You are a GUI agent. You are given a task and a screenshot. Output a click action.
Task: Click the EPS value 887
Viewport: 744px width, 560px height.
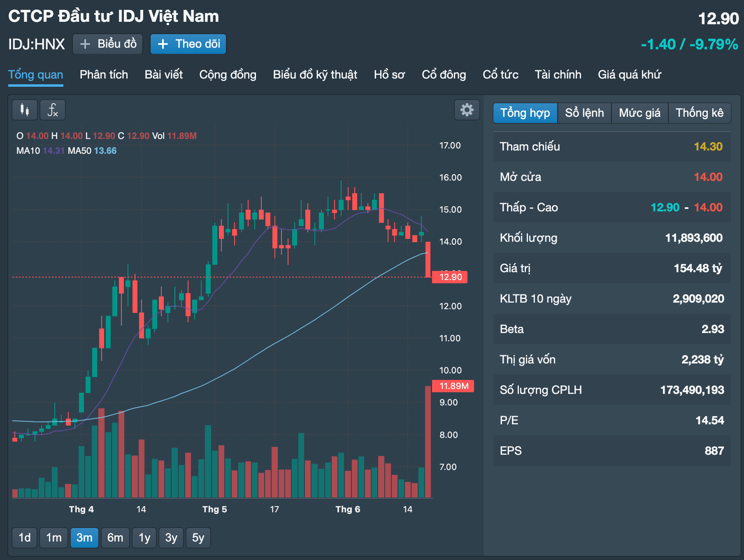tap(714, 451)
